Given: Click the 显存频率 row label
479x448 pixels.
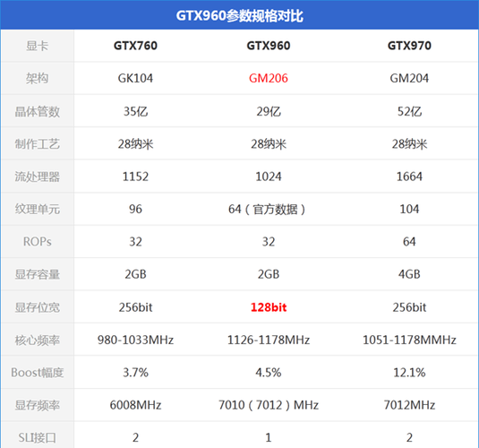Looking at the screenshot, I should click(38, 405).
